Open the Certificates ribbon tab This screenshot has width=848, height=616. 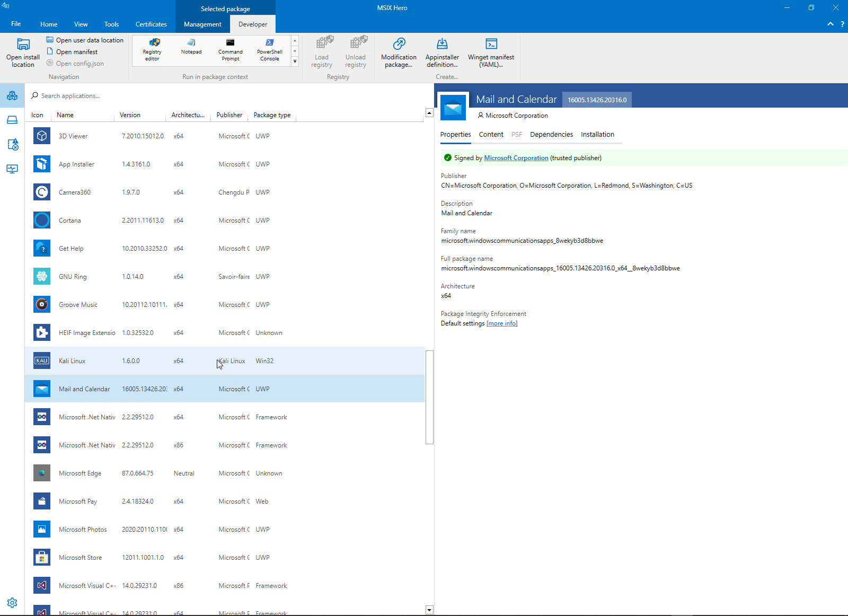[151, 24]
